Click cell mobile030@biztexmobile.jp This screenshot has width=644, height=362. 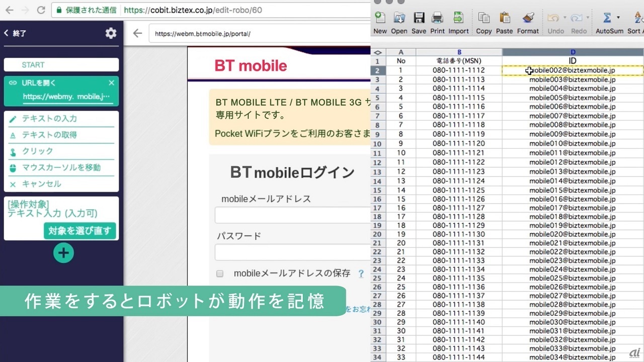[573, 322]
